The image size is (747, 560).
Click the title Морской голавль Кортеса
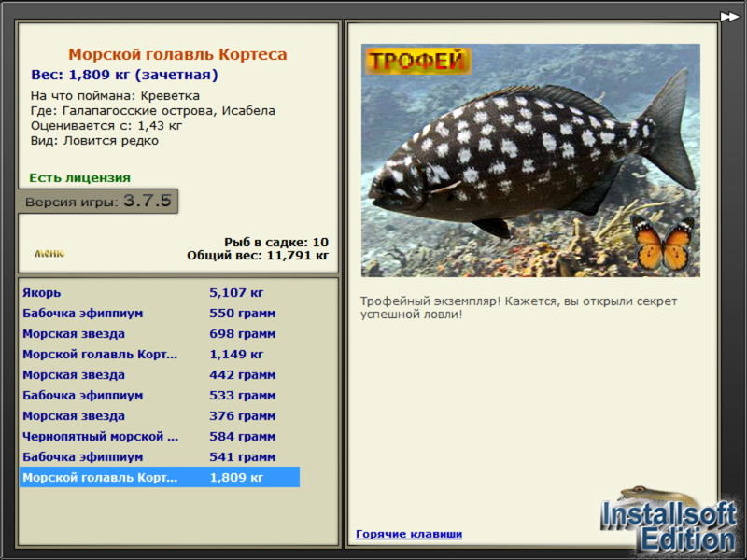[177, 54]
